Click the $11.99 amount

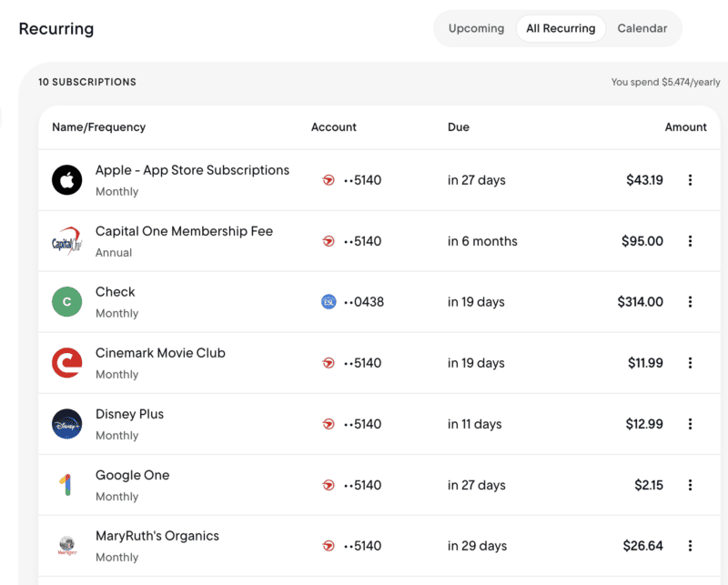[x=645, y=363]
